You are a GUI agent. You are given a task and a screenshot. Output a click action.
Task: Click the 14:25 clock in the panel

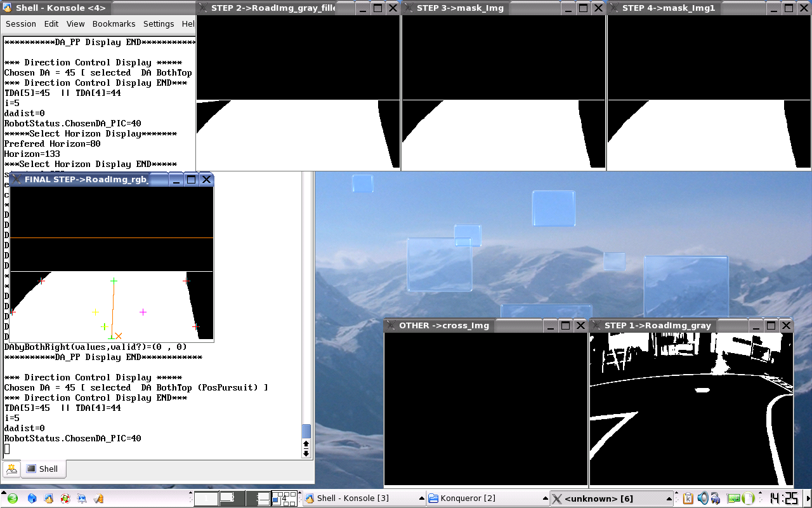click(x=783, y=498)
